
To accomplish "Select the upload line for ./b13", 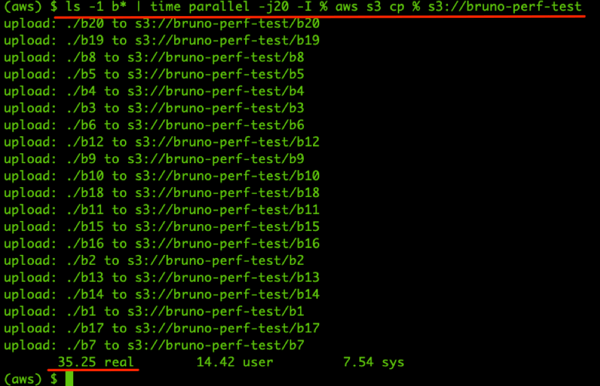I will pos(162,277).
